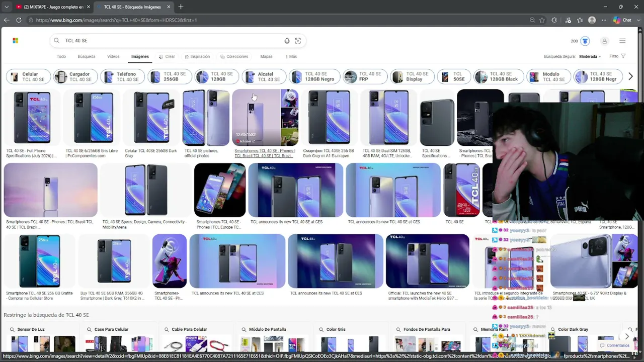This screenshot has width=644, height=362.
Task: Close the TCL 40 SE search tab
Action: [169, 7]
